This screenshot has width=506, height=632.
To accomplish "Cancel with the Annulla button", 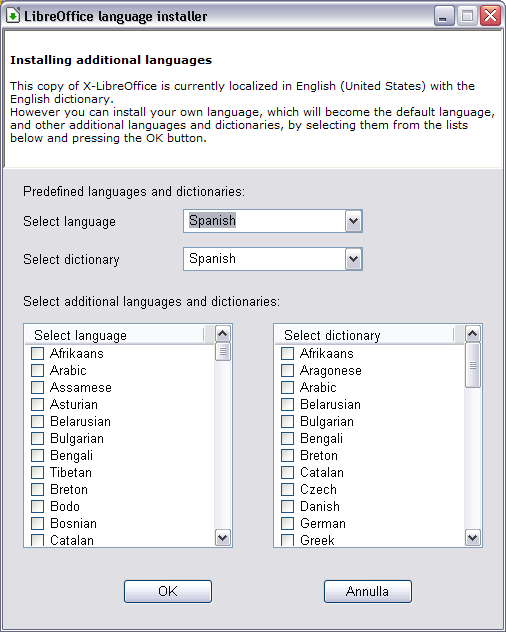I will (x=368, y=591).
